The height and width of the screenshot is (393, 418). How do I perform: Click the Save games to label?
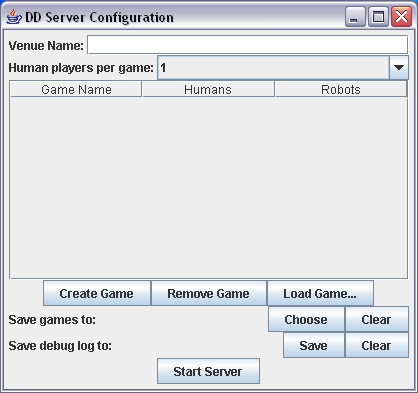point(52,320)
